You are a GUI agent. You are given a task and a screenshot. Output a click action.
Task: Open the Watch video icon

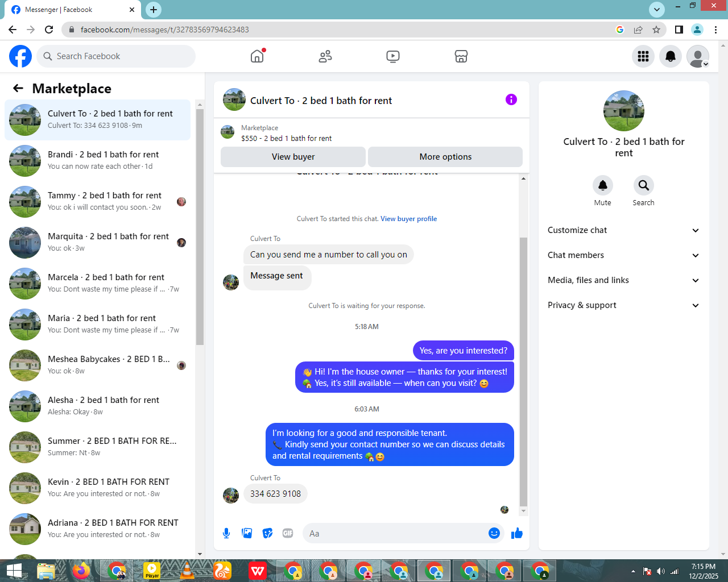tap(393, 56)
